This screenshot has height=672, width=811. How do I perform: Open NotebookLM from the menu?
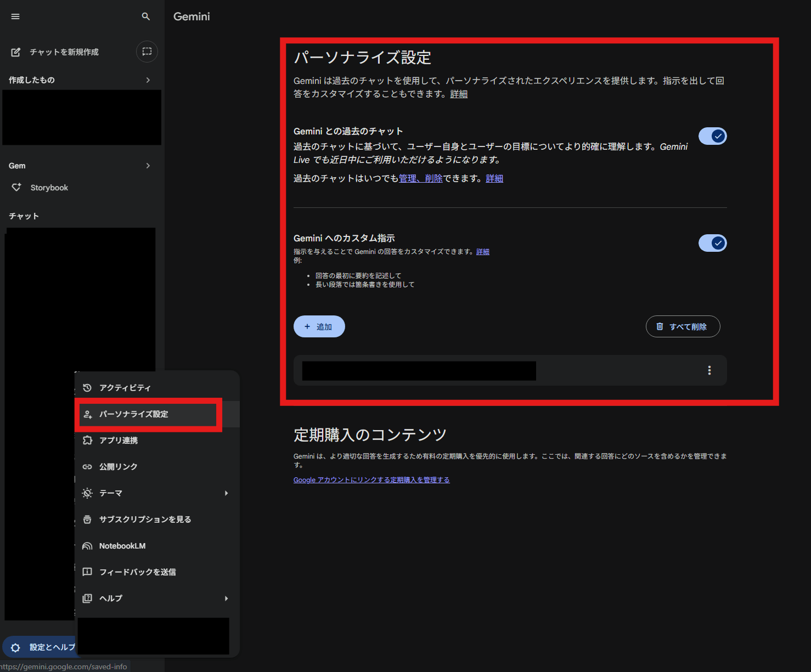(122, 546)
